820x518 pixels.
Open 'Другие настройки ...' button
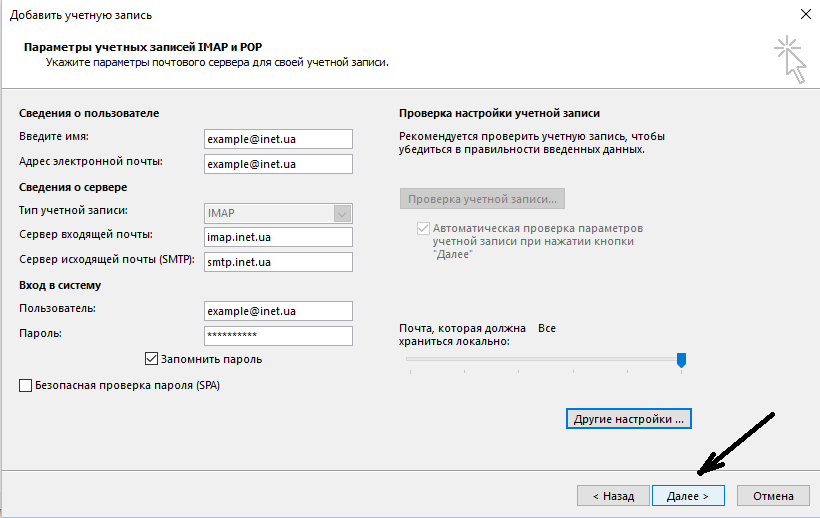pos(629,418)
